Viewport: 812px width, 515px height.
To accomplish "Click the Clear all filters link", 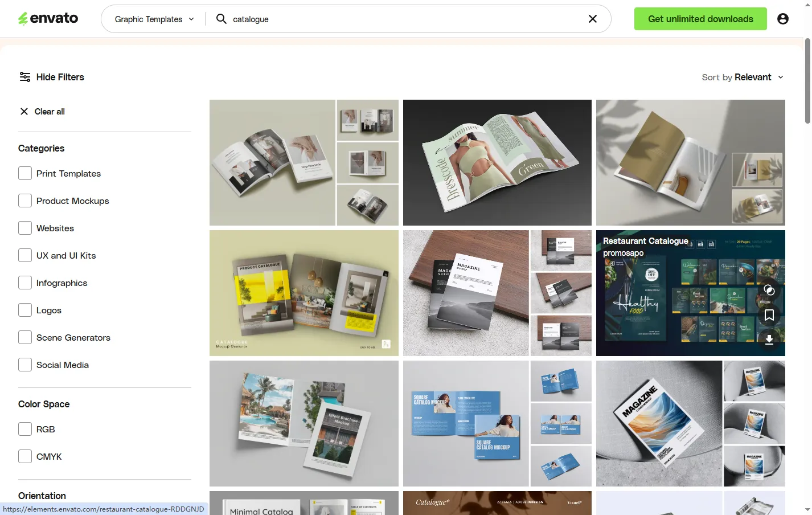I will point(43,112).
